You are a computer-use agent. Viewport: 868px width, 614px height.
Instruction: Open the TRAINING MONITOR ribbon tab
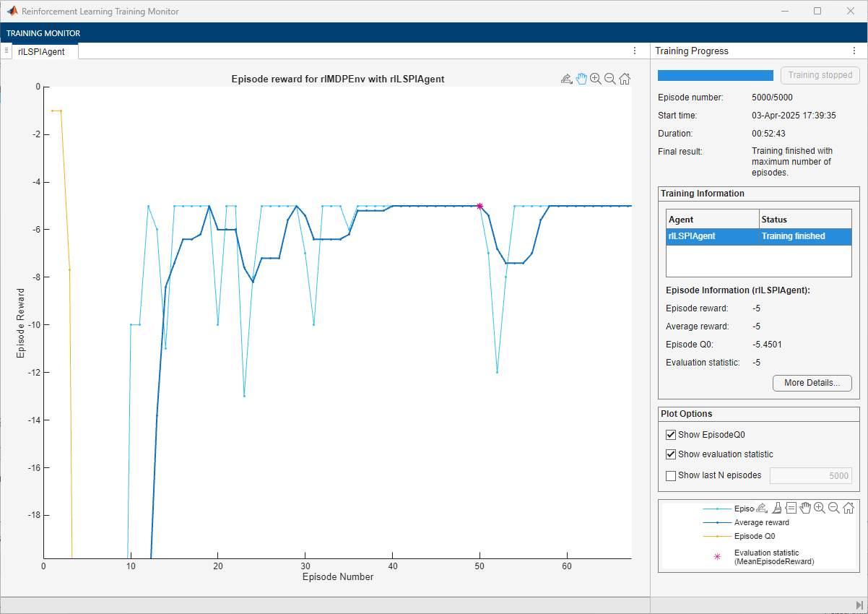[x=44, y=33]
